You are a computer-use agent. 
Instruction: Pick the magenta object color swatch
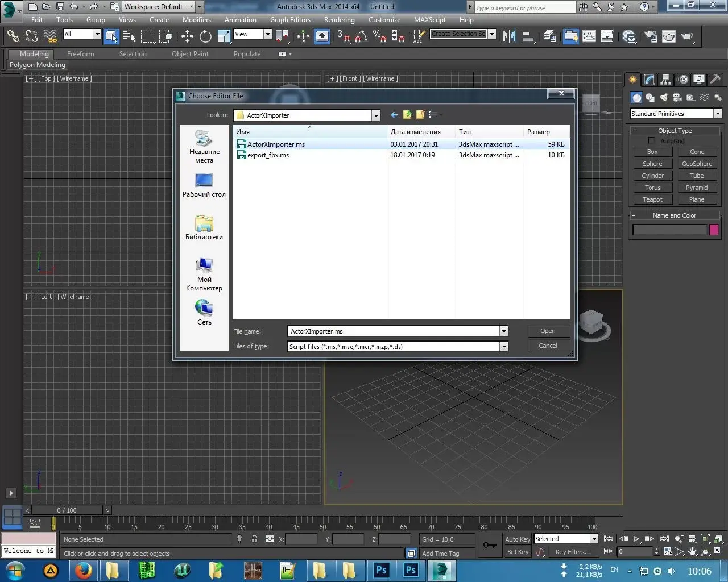click(714, 230)
